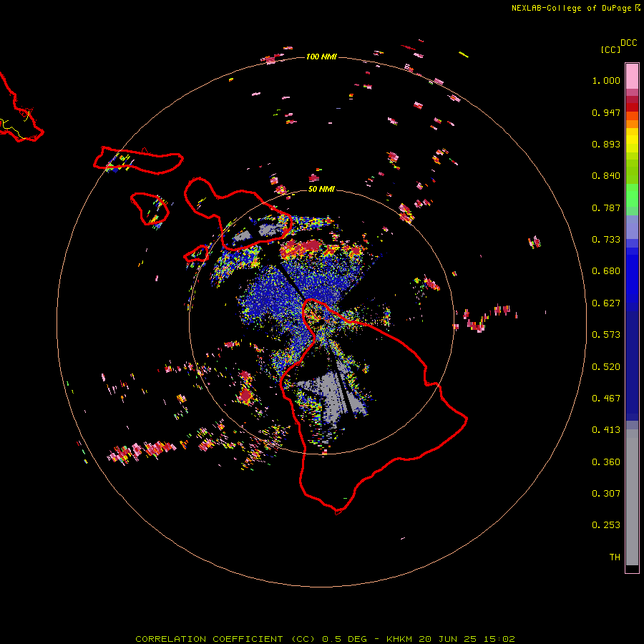Click the 0.360 scale value
This screenshot has width=644, height=644.
[x=606, y=462]
